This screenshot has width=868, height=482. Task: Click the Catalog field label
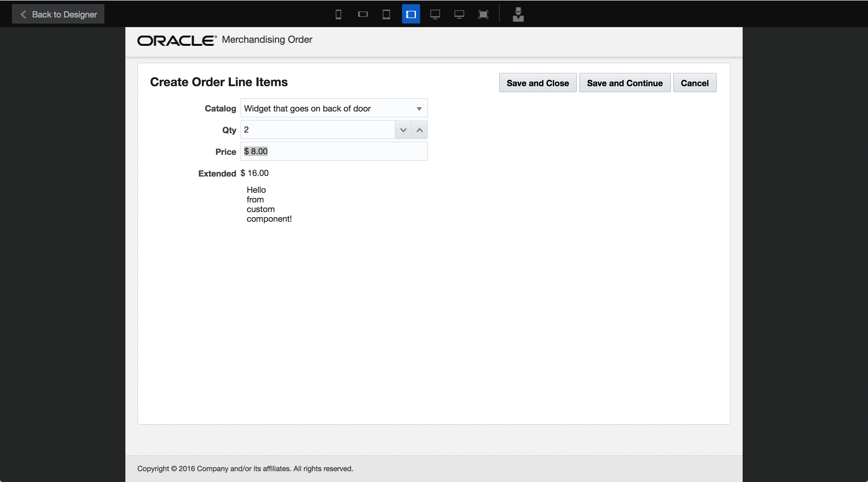coord(220,108)
